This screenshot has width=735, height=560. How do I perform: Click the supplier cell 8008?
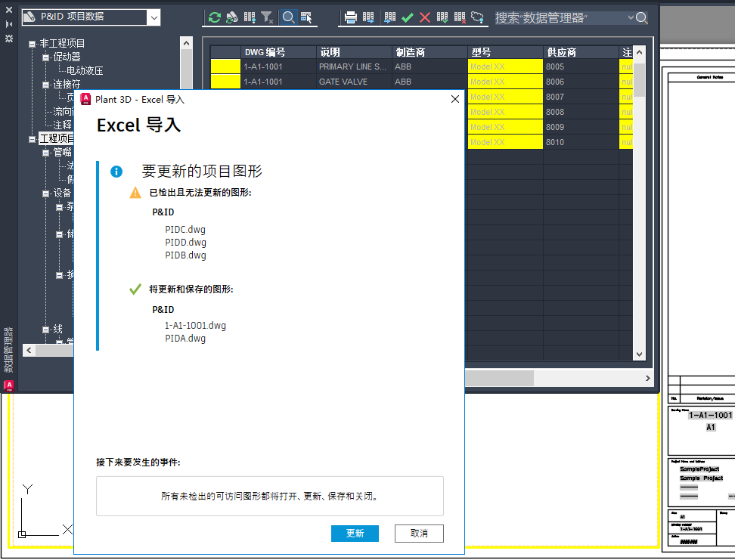coord(581,112)
